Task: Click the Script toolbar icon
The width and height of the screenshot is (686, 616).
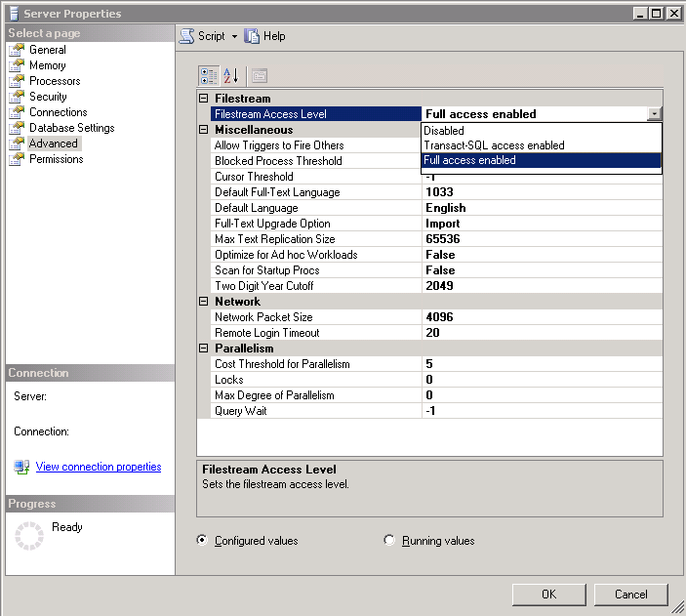Action: point(187,36)
